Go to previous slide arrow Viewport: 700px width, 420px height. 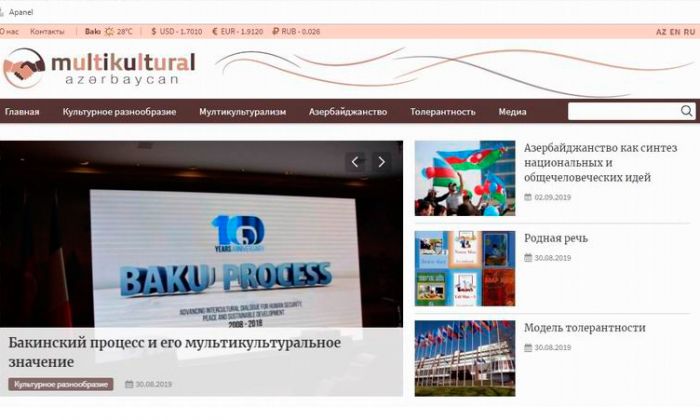[x=355, y=161]
